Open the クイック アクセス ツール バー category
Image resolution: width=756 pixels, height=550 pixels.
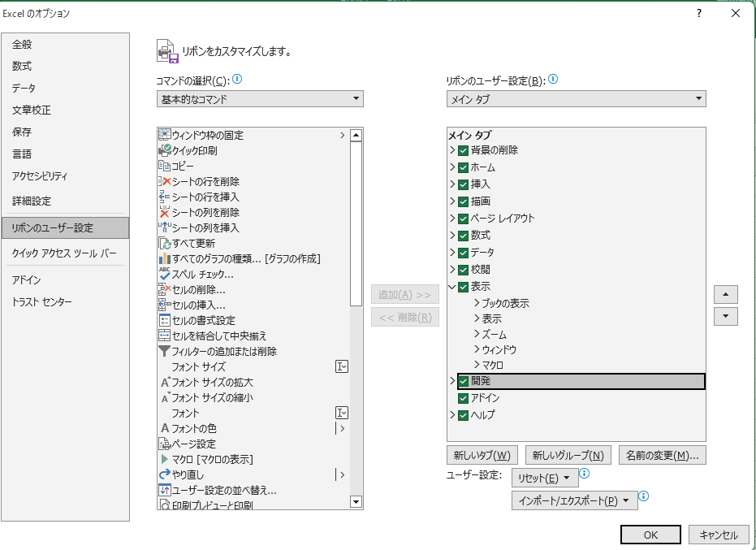click(64, 253)
